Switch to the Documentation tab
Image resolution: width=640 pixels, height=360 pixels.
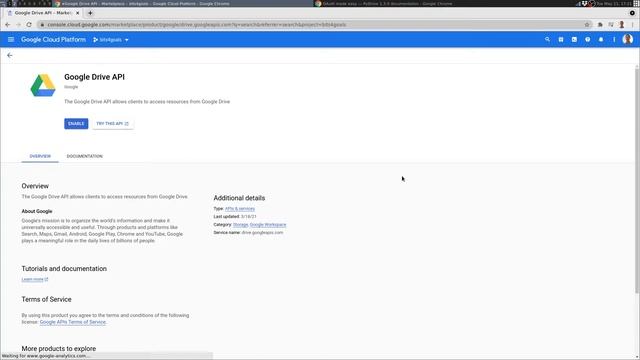pos(84,156)
